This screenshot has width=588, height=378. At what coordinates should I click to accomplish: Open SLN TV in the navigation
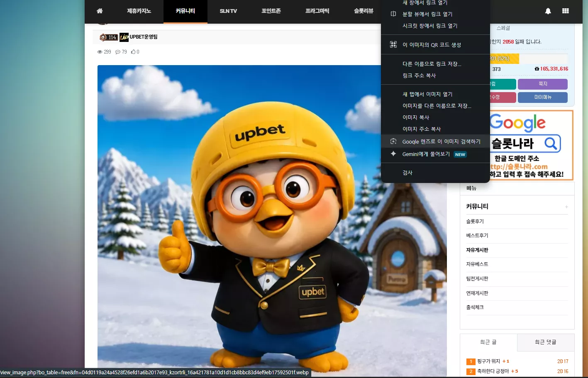(x=228, y=11)
